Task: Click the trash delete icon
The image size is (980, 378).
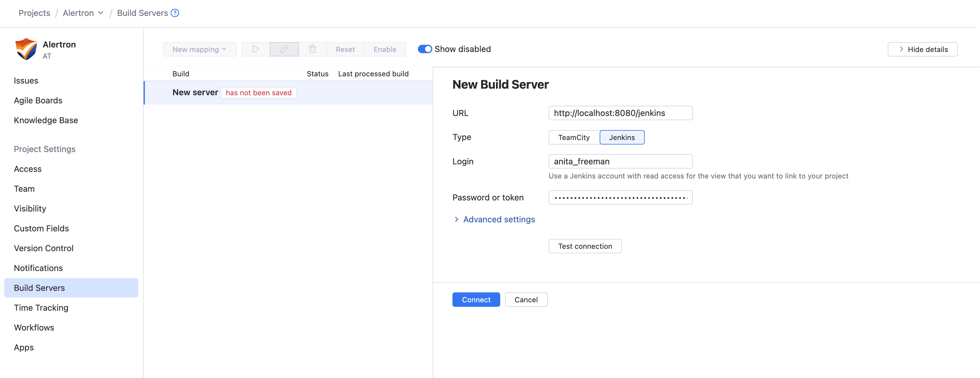Action: [x=312, y=49]
